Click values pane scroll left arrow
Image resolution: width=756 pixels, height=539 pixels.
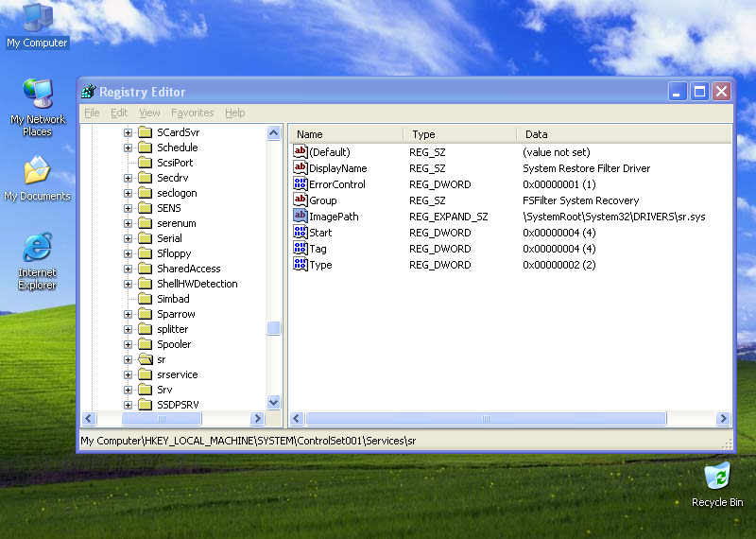click(x=297, y=418)
